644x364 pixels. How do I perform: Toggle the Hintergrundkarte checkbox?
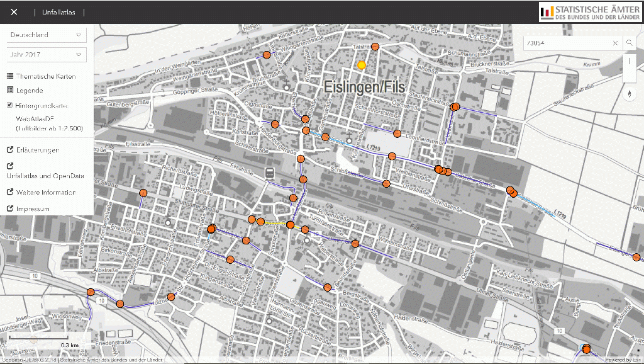(10, 105)
